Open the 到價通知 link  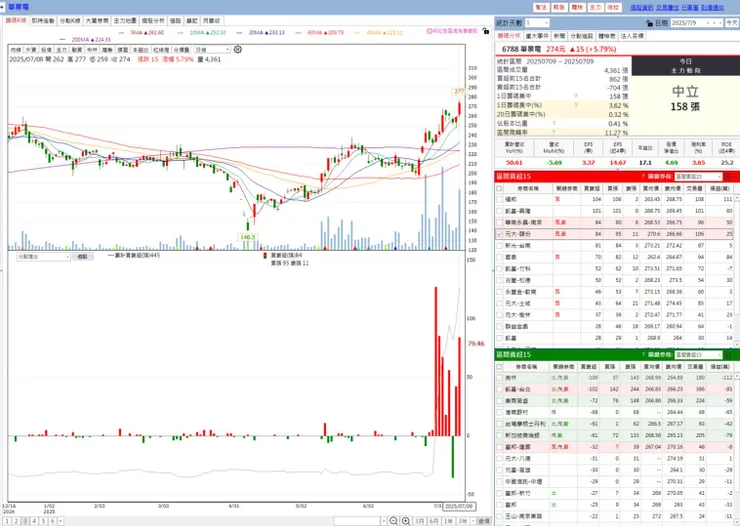[712, 8]
